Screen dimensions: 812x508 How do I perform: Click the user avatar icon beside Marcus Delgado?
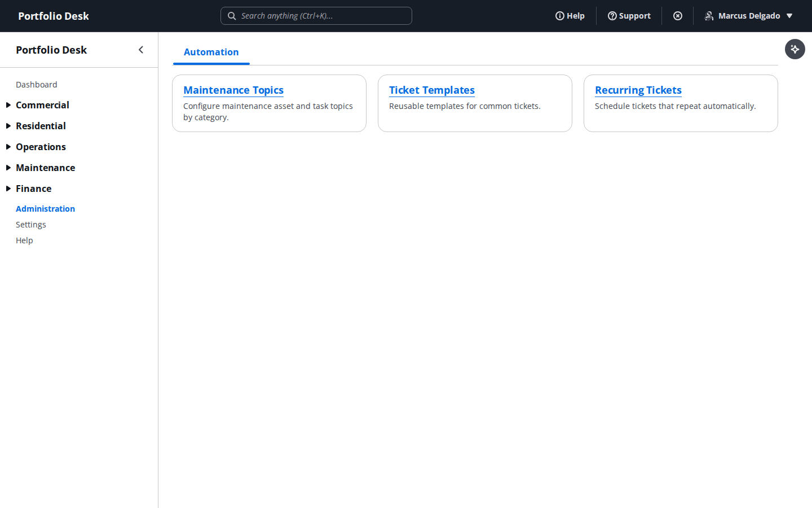point(709,16)
